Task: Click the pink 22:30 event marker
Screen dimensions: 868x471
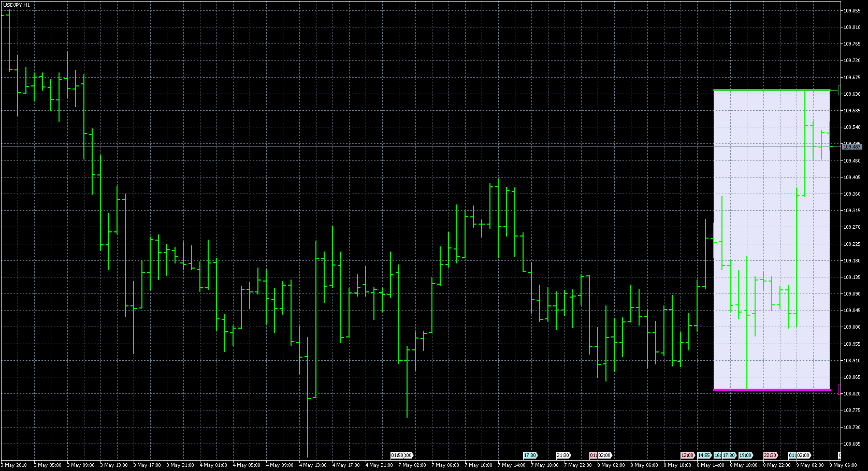Action: coord(771,455)
